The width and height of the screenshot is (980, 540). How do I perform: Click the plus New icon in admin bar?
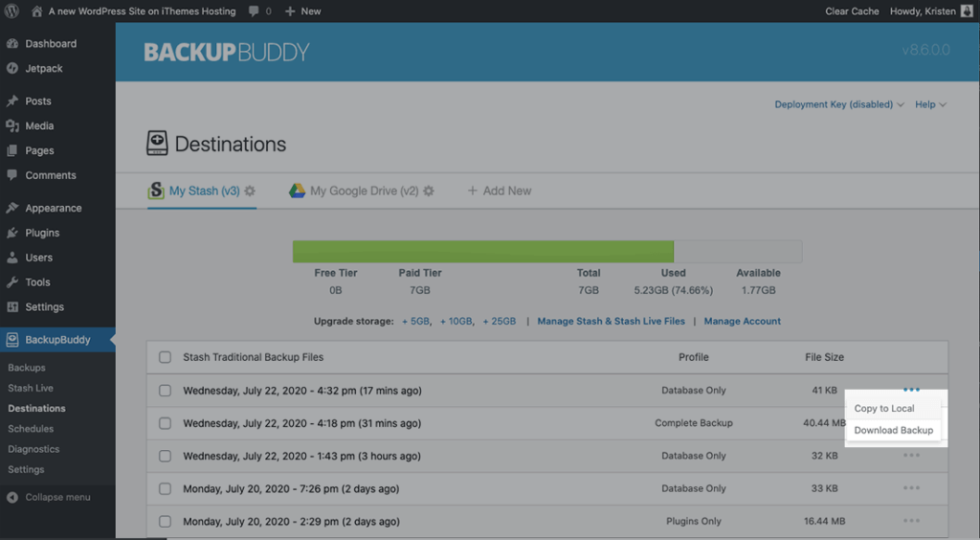tap(290, 11)
